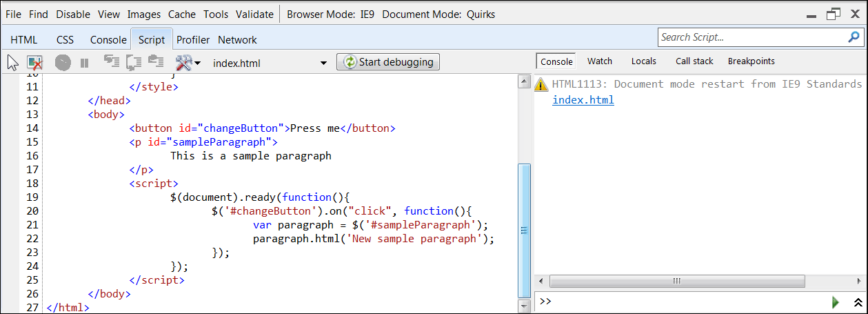Follow the index.html link in console
The width and height of the screenshot is (868, 314).
(583, 100)
